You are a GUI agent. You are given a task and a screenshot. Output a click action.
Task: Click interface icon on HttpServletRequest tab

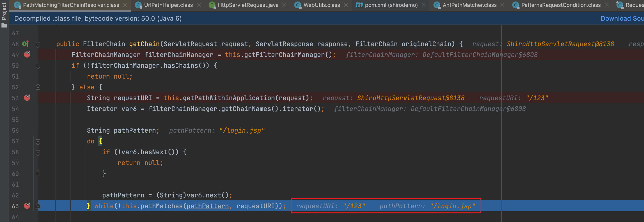(x=212, y=5)
